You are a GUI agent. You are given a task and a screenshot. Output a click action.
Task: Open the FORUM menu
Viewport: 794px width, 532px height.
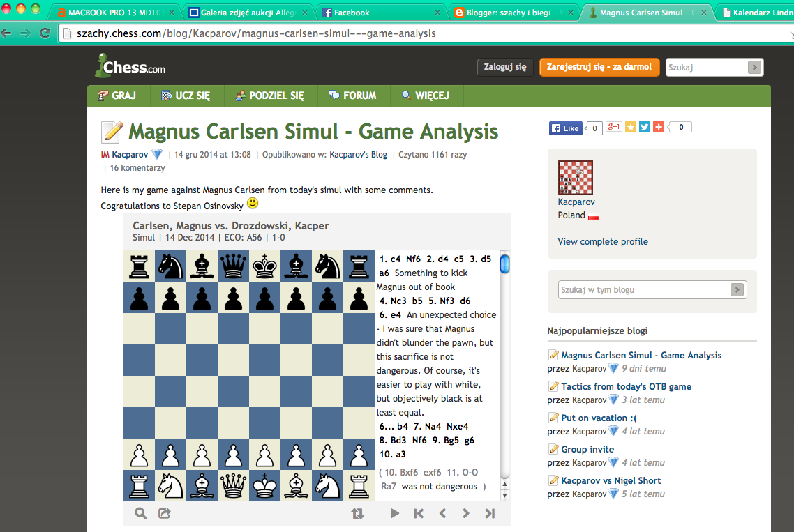pos(353,96)
